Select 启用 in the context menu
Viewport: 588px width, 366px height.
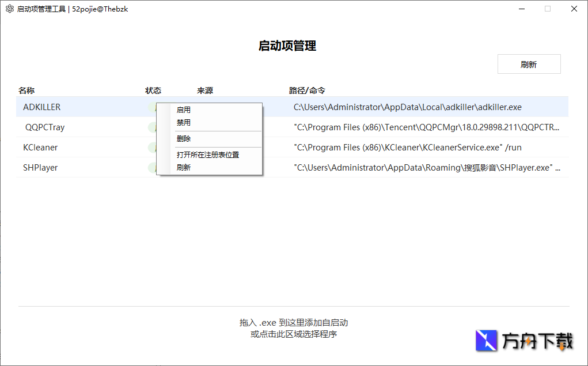click(x=184, y=110)
